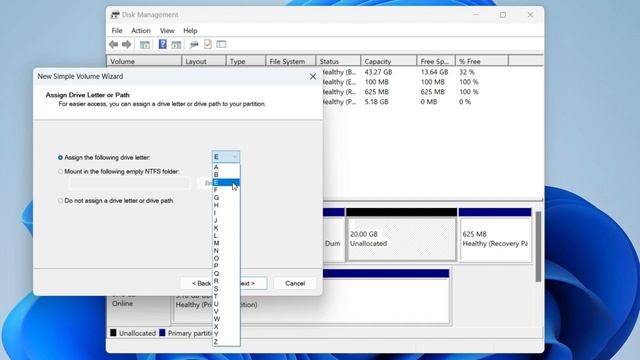This screenshot has width=640, height=360.
Task: Click the mount folder path text field
Action: pos(130,183)
